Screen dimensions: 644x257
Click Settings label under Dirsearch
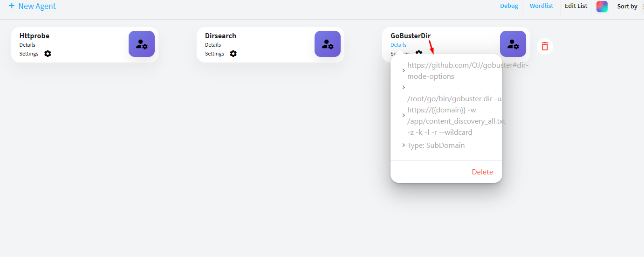[x=214, y=54]
